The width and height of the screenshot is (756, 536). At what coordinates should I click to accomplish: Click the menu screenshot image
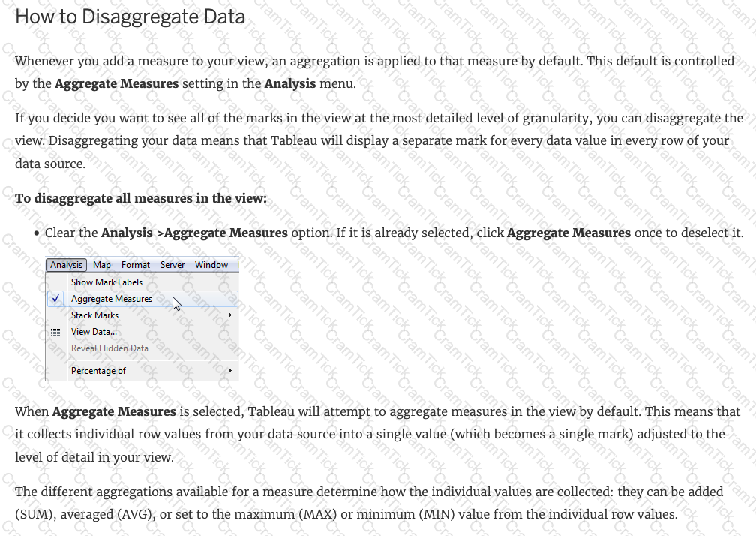[x=142, y=319]
